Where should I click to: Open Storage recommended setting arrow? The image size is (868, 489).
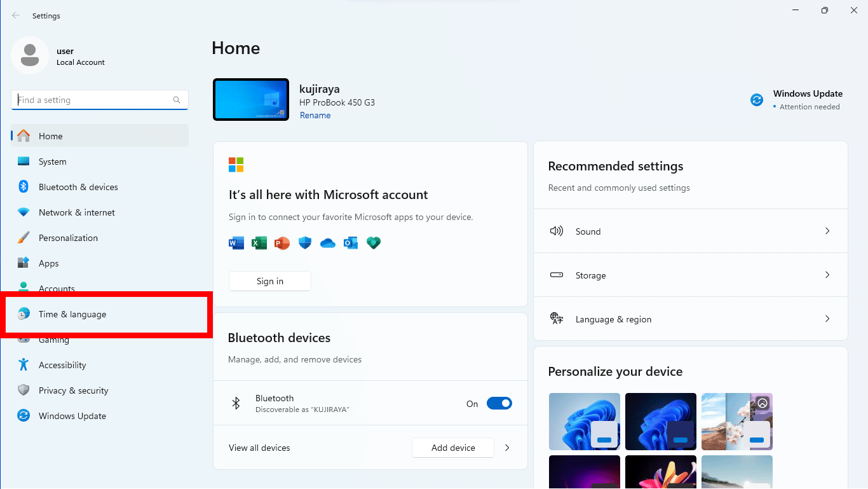point(827,275)
